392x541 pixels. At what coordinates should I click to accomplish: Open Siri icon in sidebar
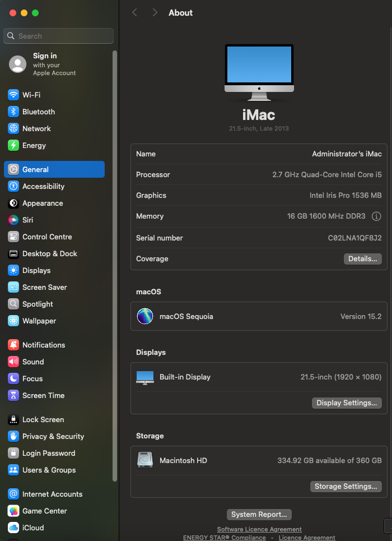13,220
